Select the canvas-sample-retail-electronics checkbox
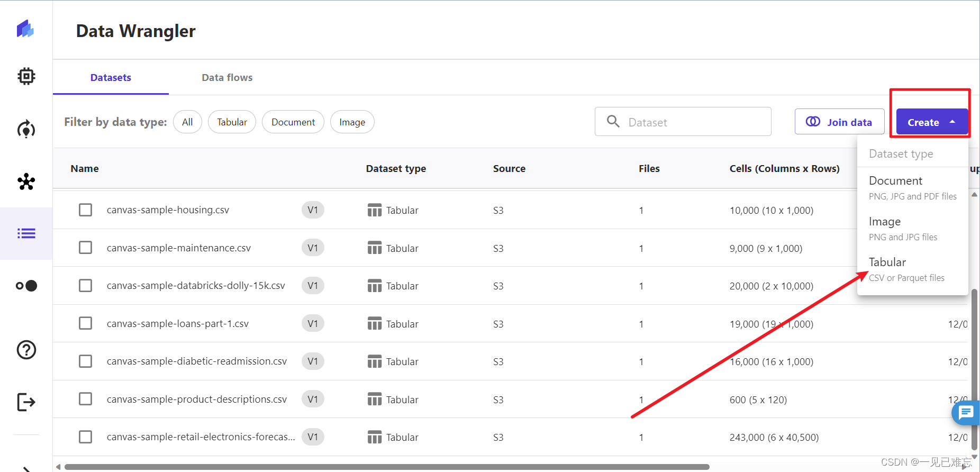 pyautogui.click(x=85, y=437)
